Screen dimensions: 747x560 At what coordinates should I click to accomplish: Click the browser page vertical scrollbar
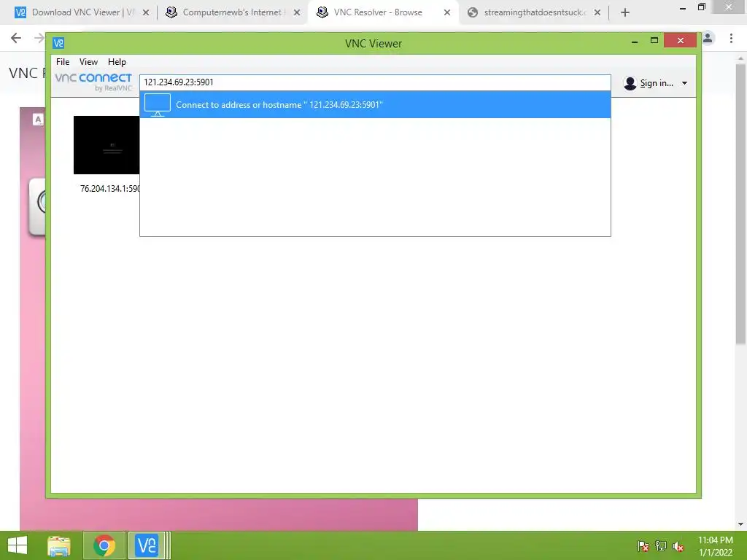click(x=740, y=203)
